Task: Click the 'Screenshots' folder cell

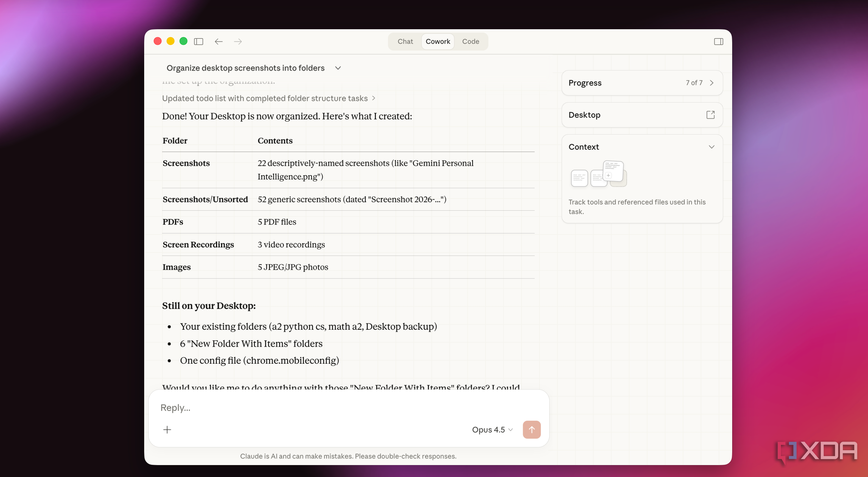Action: click(186, 163)
